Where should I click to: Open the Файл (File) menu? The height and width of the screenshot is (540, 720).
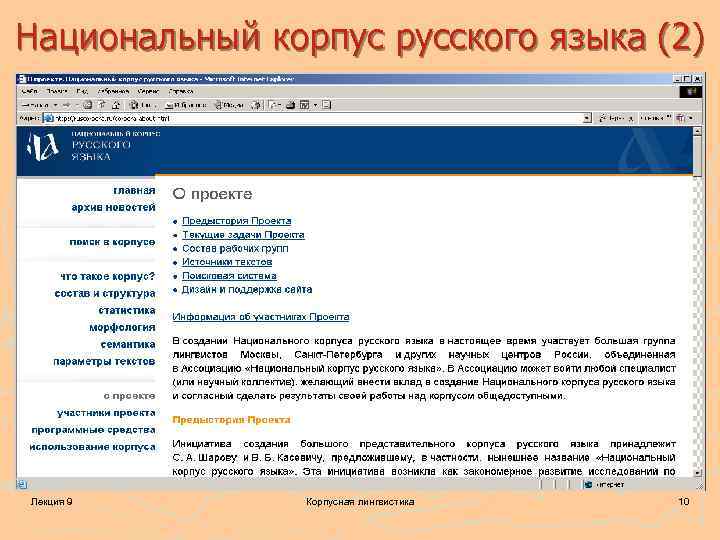29,91
